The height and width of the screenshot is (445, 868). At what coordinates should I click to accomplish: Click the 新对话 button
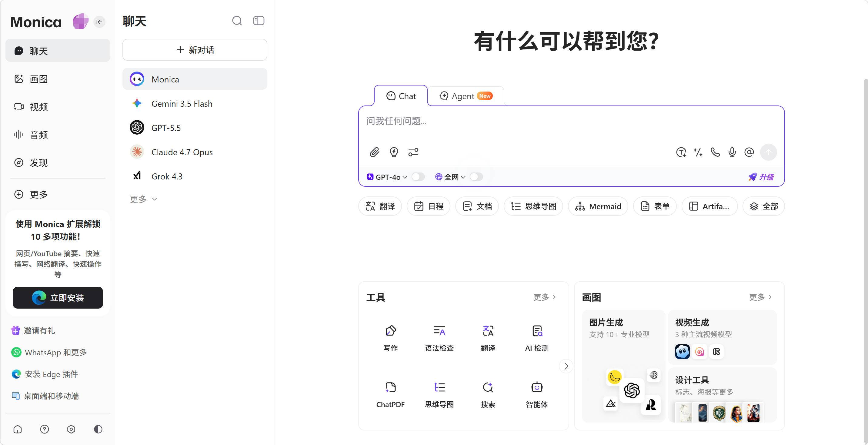tap(195, 50)
